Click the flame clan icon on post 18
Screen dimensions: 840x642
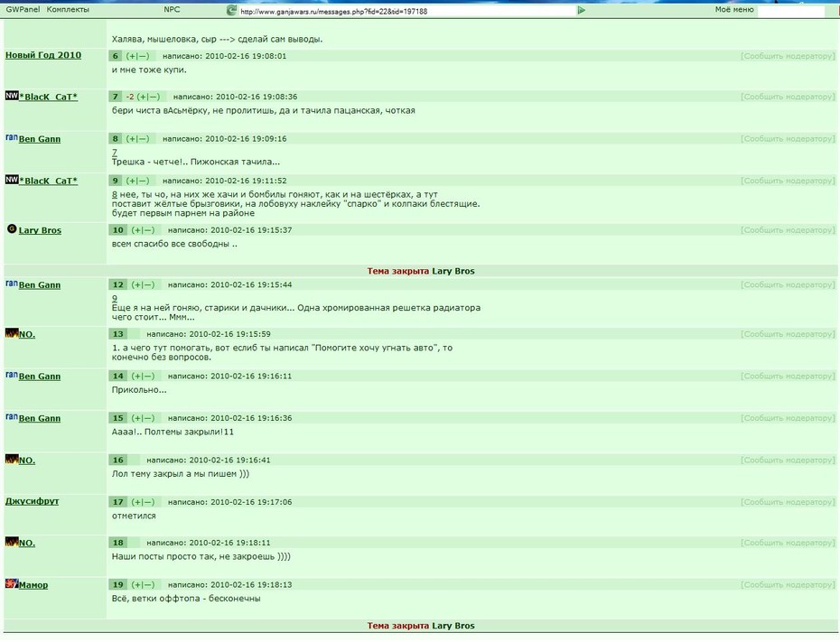coord(12,542)
